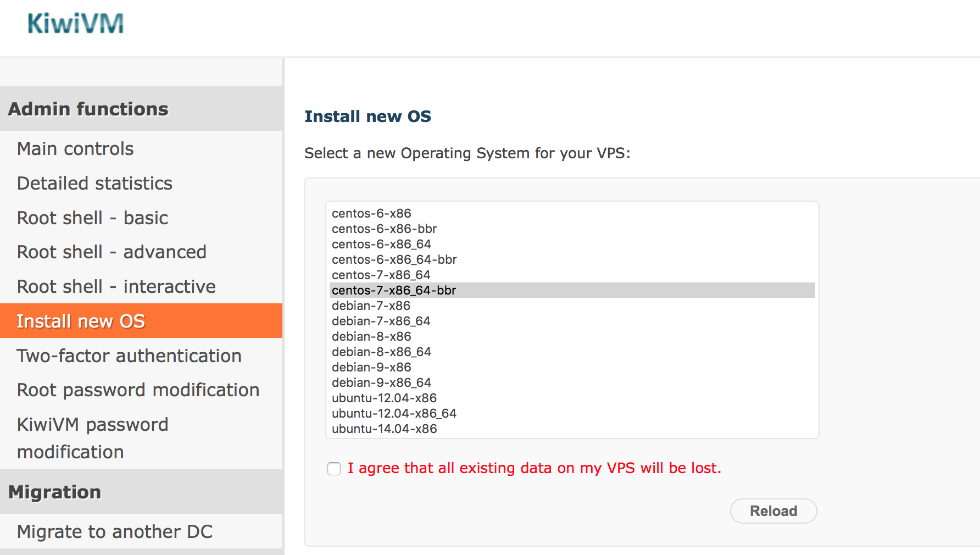Click the KiwiVM logo

76,24
